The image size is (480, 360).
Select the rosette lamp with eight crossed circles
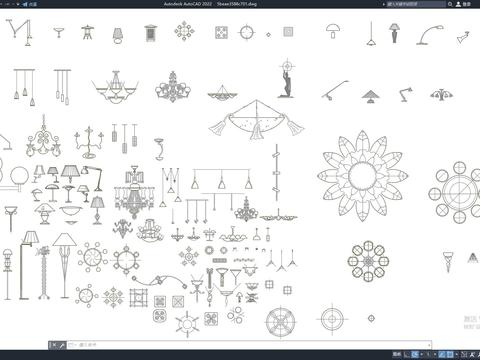pyautogui.click(x=368, y=261)
